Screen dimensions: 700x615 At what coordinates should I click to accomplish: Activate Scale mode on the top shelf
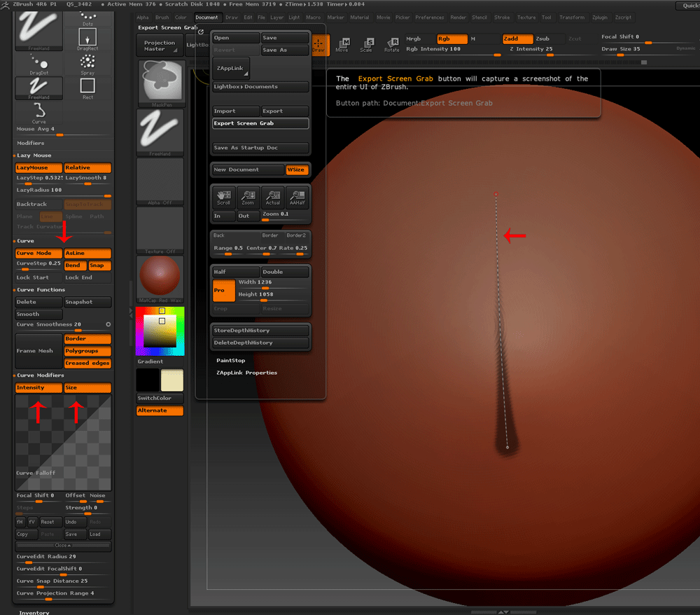367,45
